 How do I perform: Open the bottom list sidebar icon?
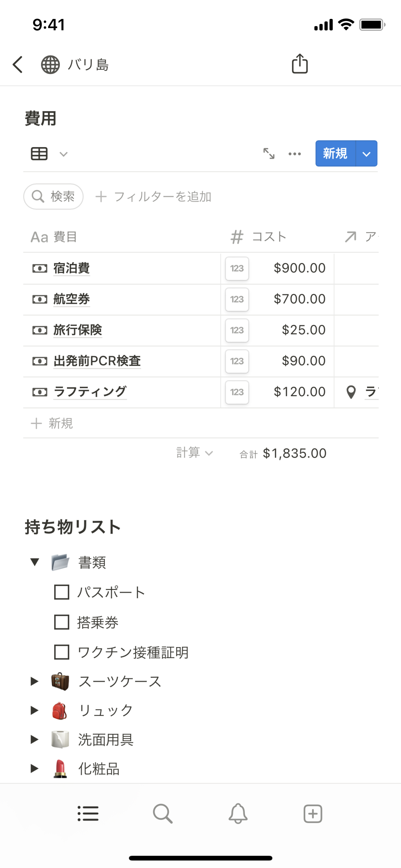(x=88, y=813)
